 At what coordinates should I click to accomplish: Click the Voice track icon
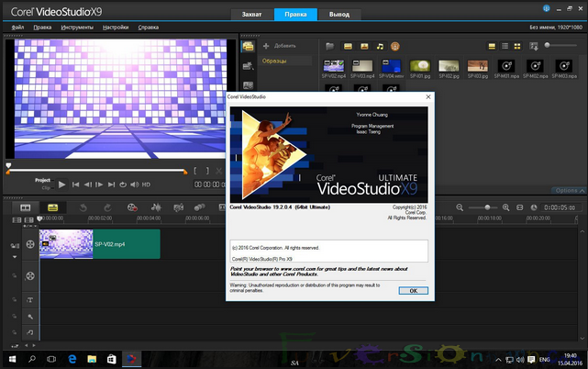tap(30, 317)
